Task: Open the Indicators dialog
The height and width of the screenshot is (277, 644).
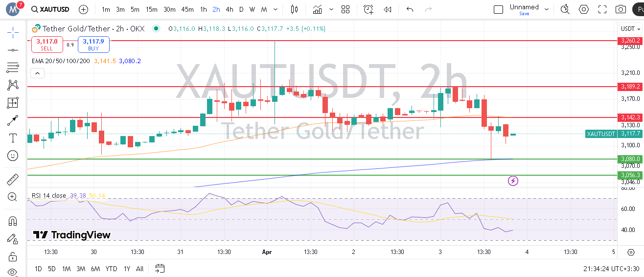Action: tap(318, 9)
